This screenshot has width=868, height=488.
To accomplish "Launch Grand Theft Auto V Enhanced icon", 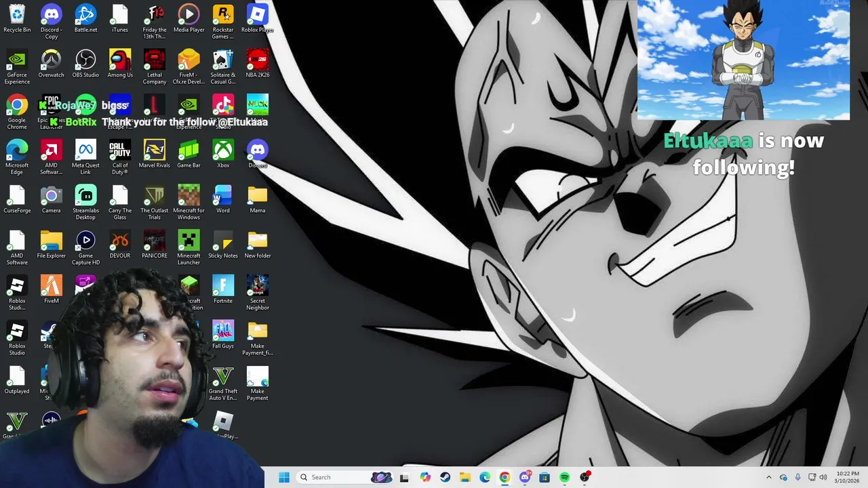I will click(223, 383).
